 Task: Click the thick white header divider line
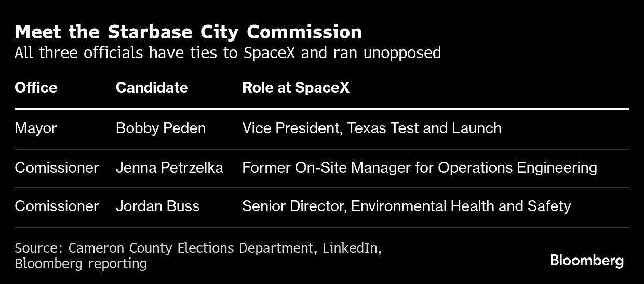tap(322, 109)
